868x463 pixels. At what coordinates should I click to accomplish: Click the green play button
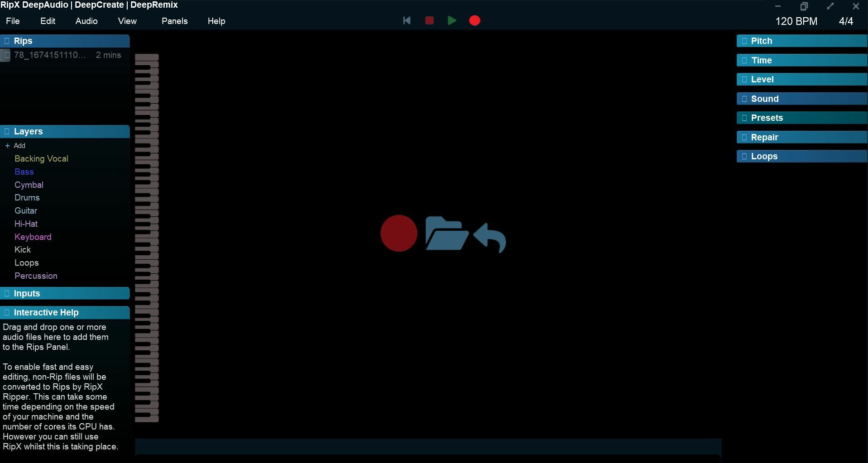(x=451, y=20)
